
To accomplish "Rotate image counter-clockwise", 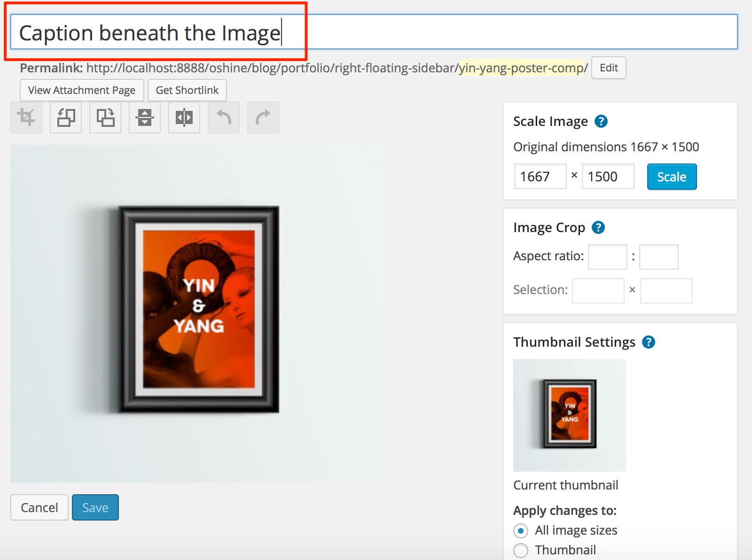I will (x=66, y=117).
